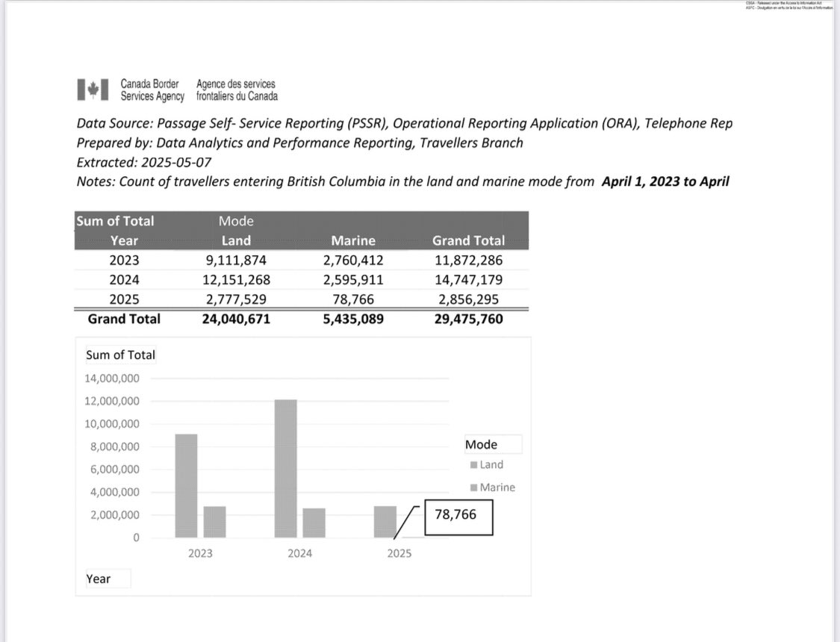Click the 'Land' column header

(236, 241)
